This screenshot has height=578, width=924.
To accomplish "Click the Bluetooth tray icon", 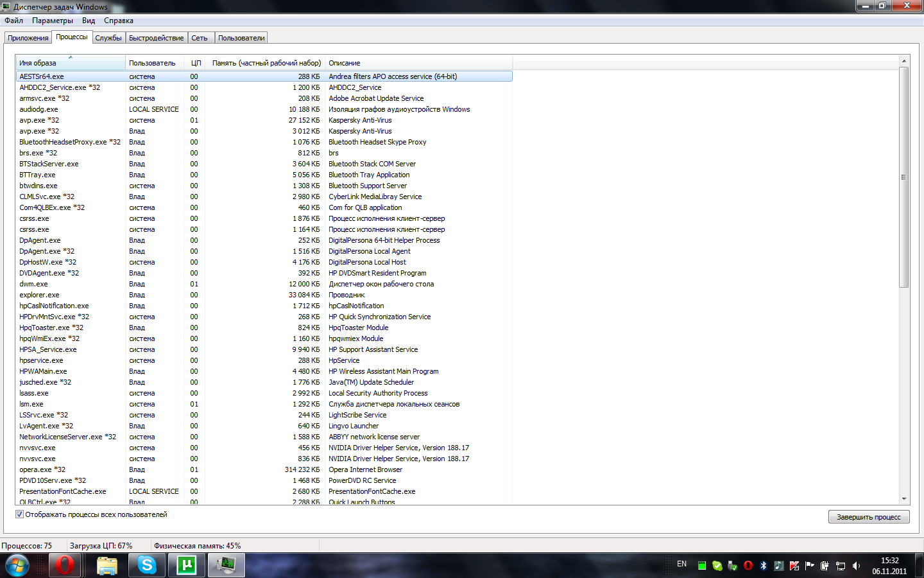I will point(764,566).
